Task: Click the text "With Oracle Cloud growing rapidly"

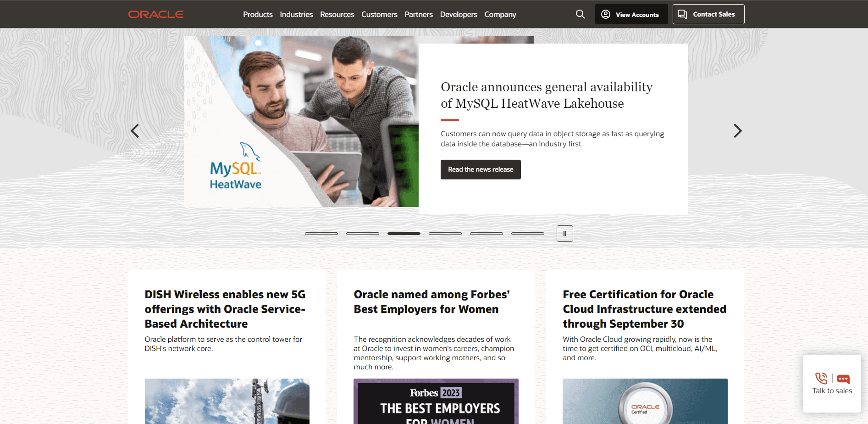Action: coord(619,340)
